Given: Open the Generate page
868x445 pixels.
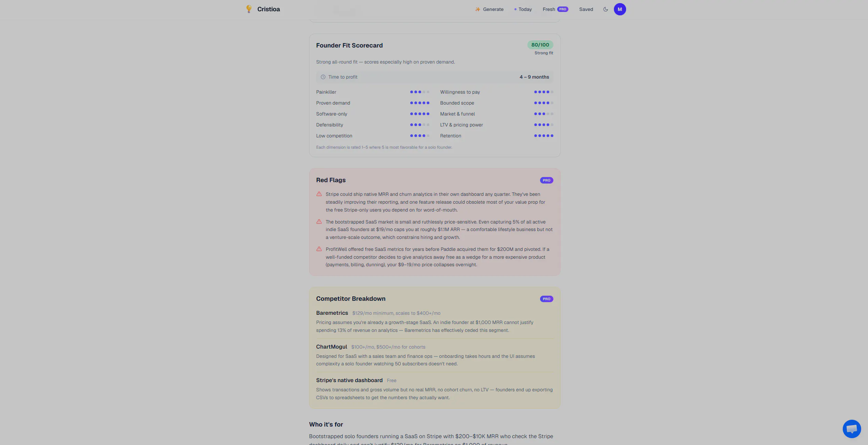Looking at the screenshot, I should coord(489,9).
